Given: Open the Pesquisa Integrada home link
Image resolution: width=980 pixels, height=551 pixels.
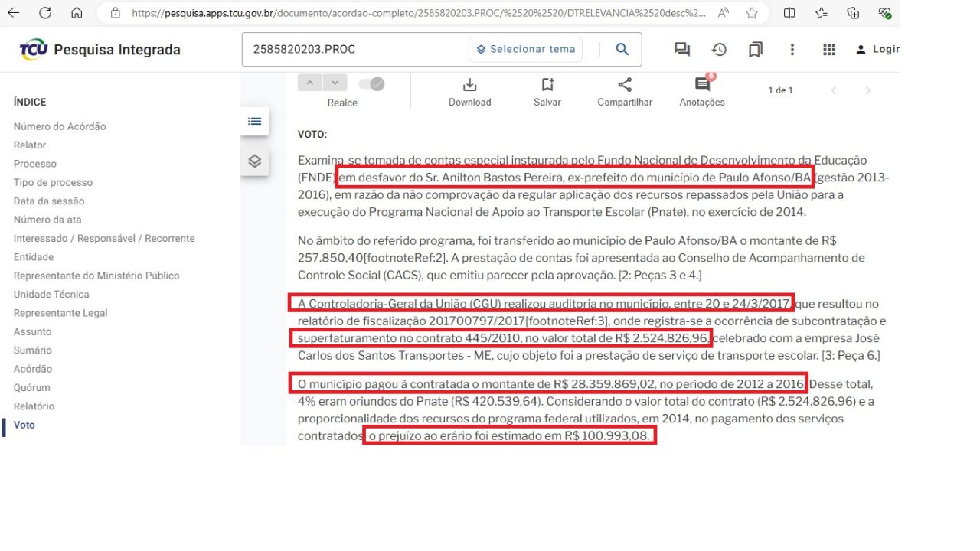Looking at the screenshot, I should 100,50.
